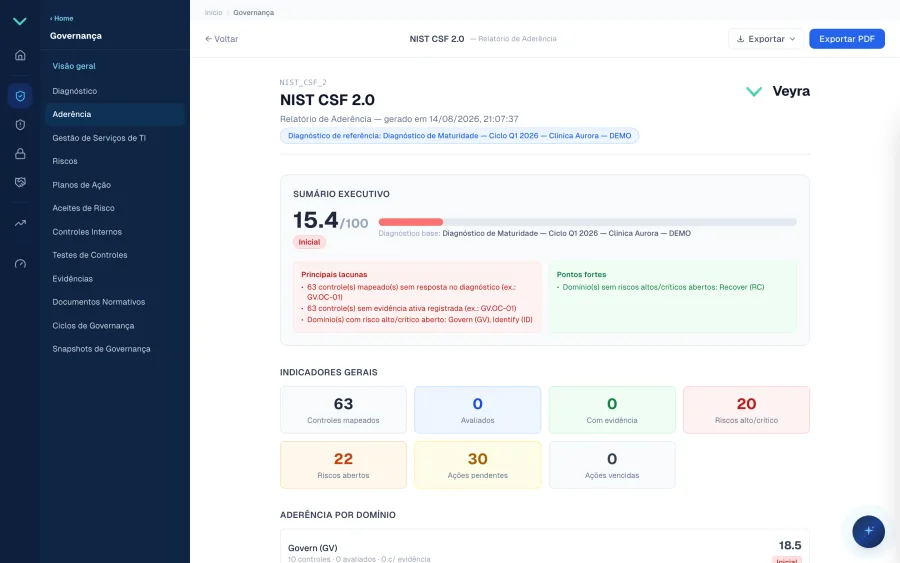The image size is (900, 563).
Task: Click the 18.5 Govern domain score
Action: [x=790, y=545]
